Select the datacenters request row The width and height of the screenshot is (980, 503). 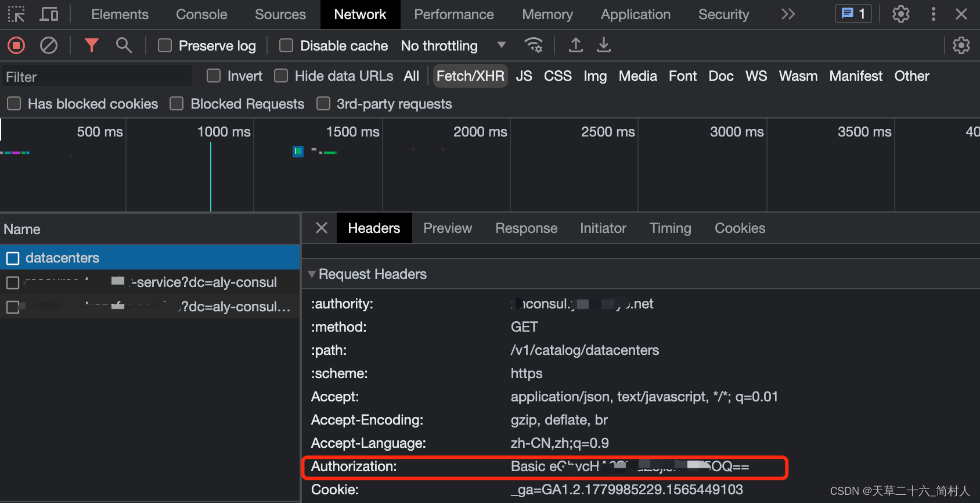(x=150, y=258)
